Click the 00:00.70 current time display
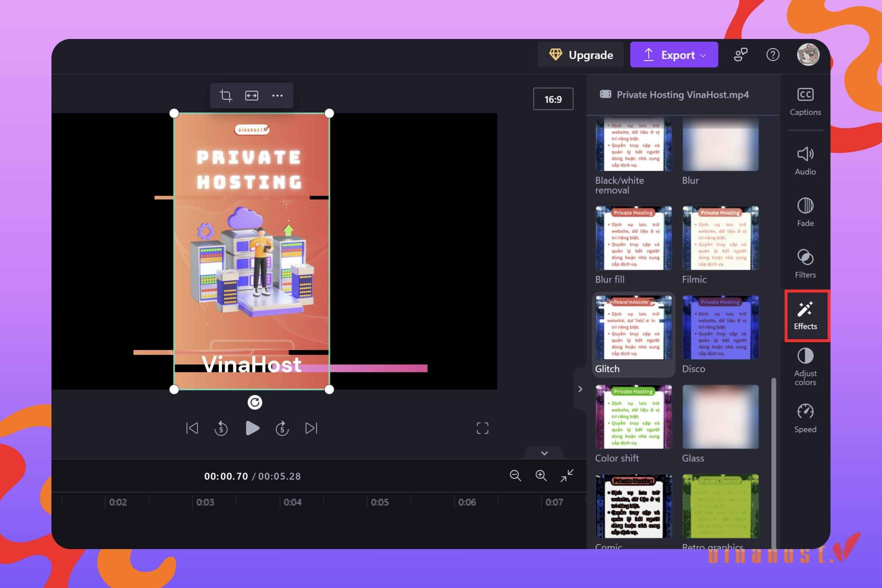 coord(226,476)
